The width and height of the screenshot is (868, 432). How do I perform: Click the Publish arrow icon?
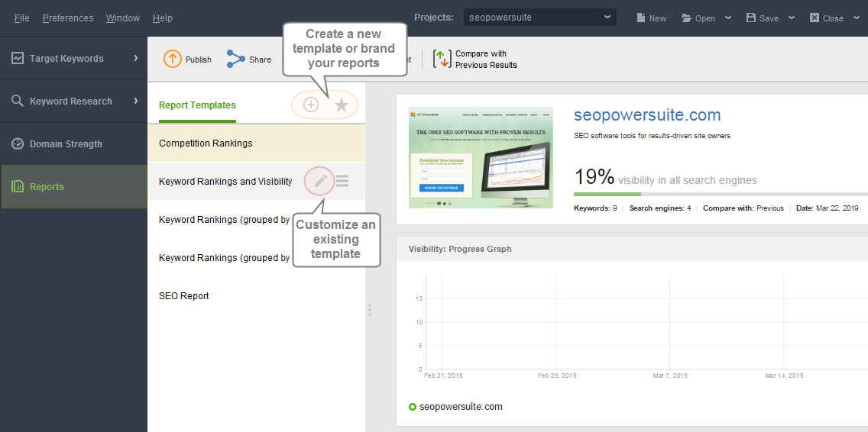coord(173,60)
